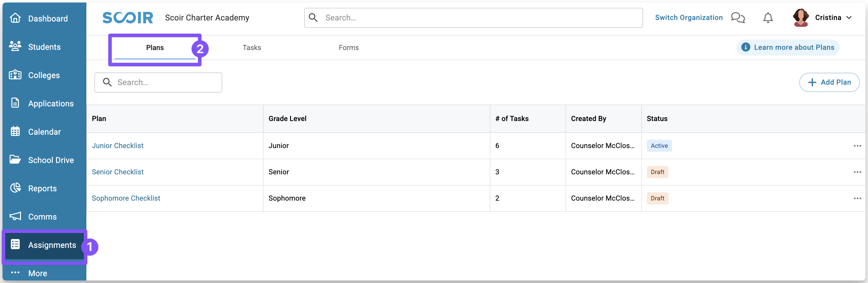Click the Scoir Charter Academy name
Screen dimensions: 868x283
[207, 17]
